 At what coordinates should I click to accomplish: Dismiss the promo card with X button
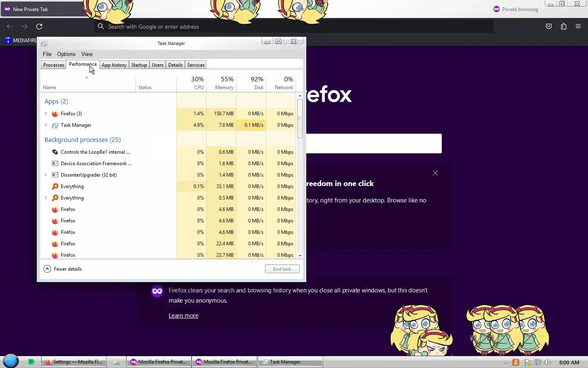coord(435,173)
